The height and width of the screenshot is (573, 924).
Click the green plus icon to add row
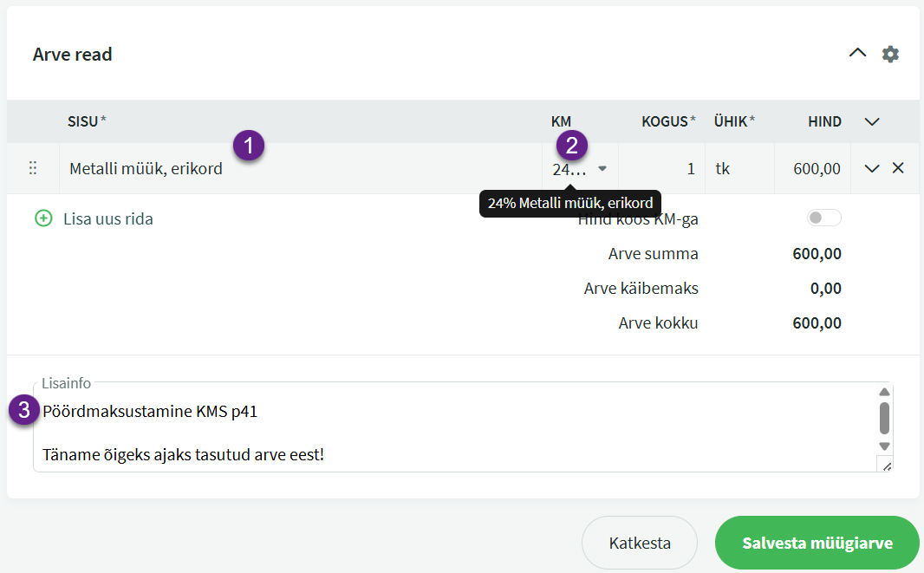43,218
